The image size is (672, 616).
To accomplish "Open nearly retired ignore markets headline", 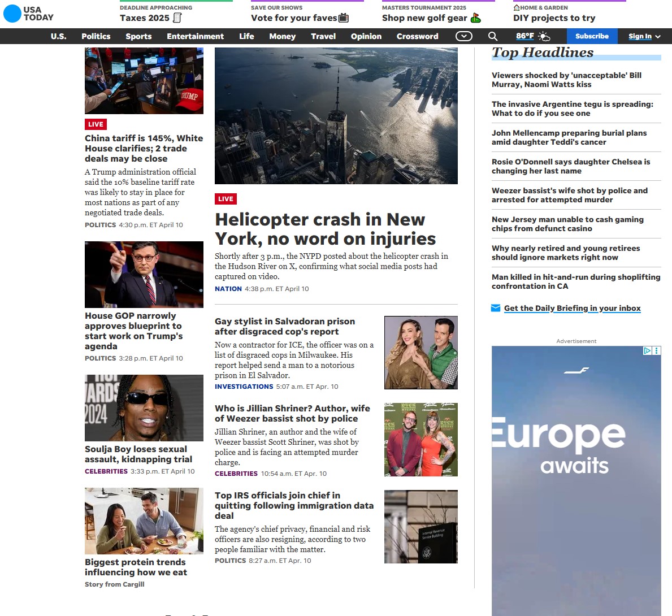I will click(x=566, y=253).
